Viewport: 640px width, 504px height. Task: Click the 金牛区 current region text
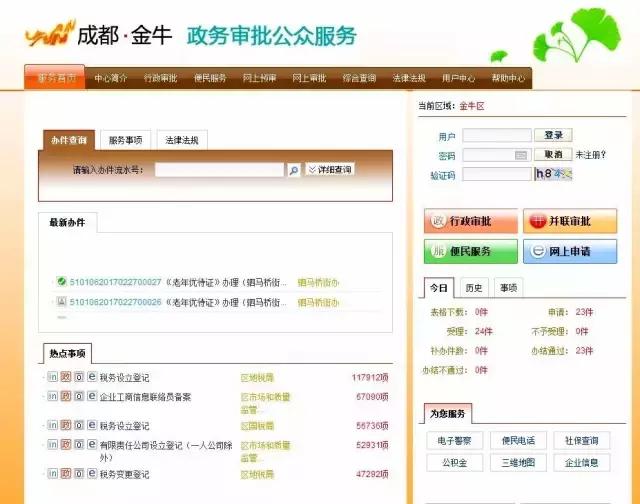coord(472,106)
